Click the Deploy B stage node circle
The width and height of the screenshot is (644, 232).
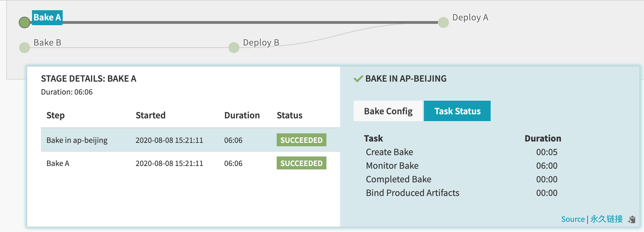pyautogui.click(x=234, y=48)
